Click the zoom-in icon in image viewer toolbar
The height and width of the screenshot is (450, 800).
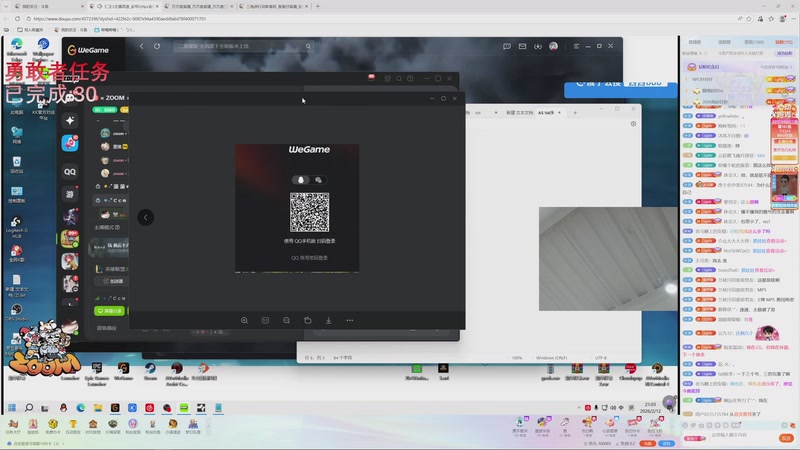pyautogui.click(x=244, y=320)
